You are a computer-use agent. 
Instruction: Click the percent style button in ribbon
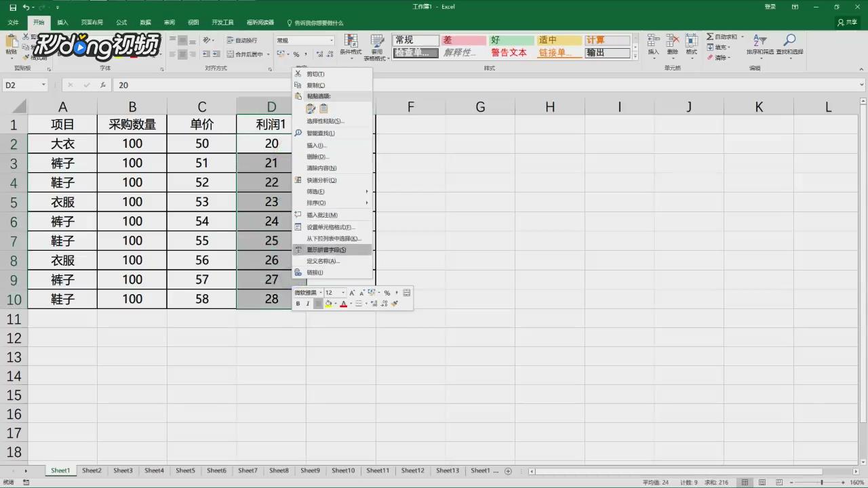pos(296,54)
